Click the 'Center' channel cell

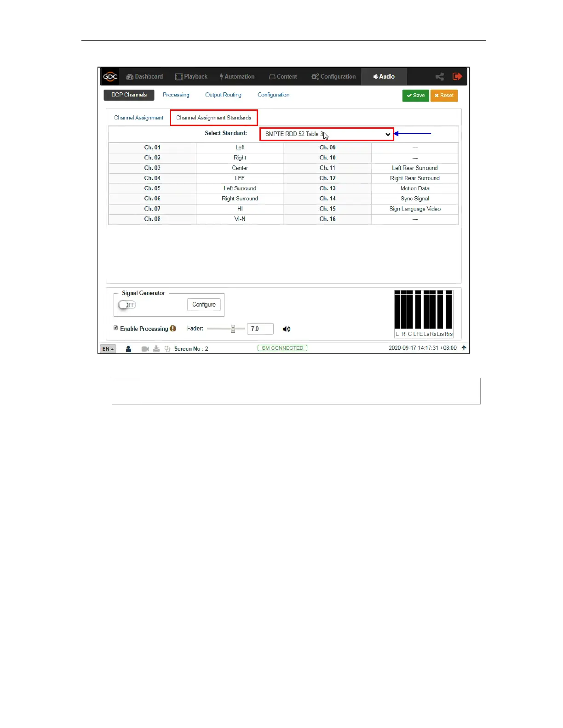click(240, 168)
